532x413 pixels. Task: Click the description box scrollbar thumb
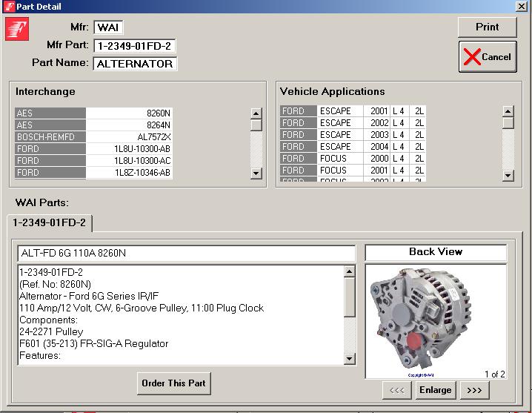click(350, 297)
